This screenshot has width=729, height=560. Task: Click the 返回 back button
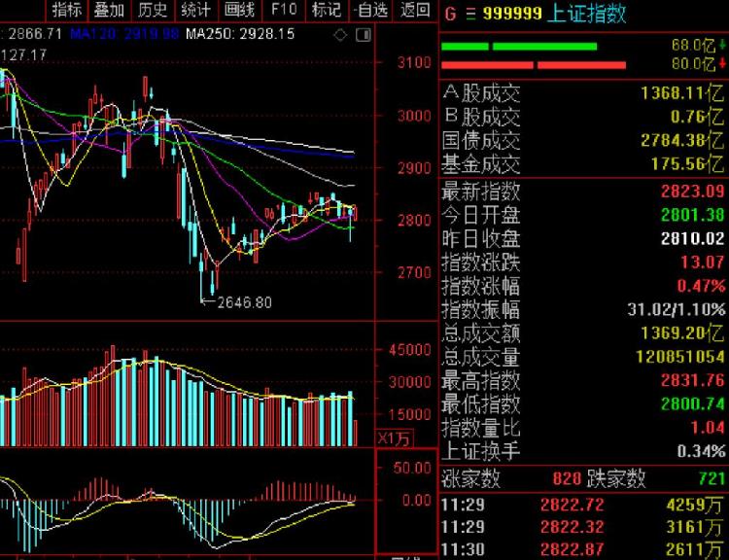click(x=415, y=10)
